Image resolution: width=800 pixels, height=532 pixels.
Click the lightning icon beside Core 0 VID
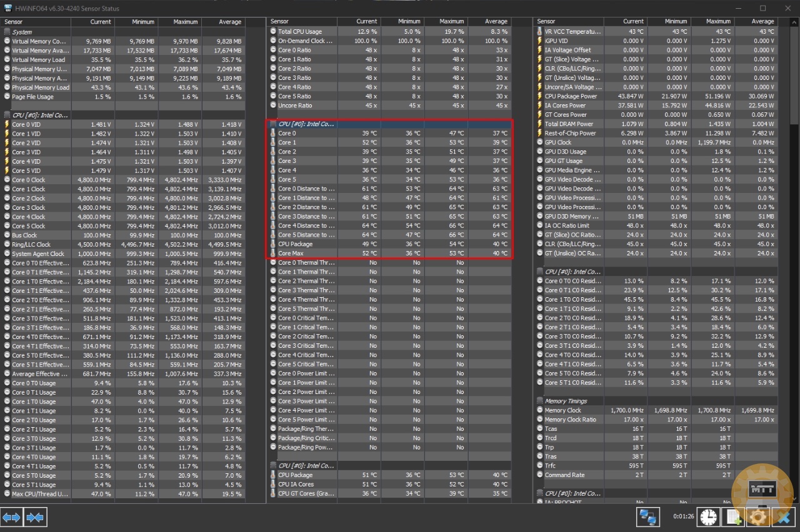pyautogui.click(x=7, y=124)
